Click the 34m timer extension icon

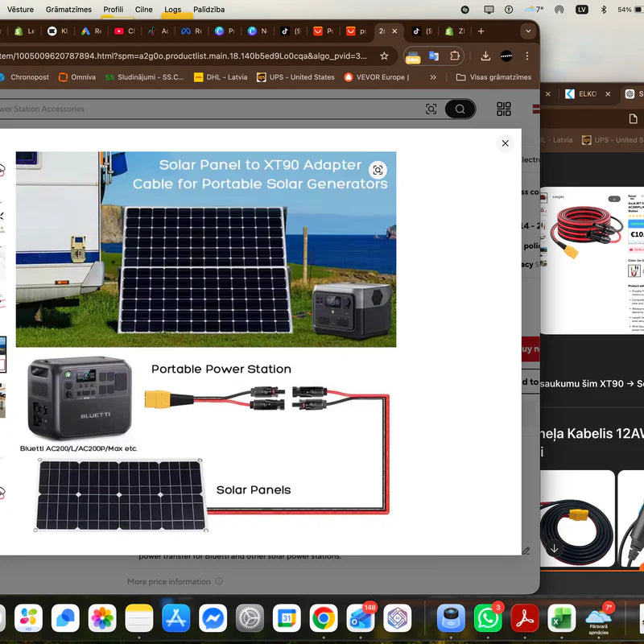pos(413,56)
